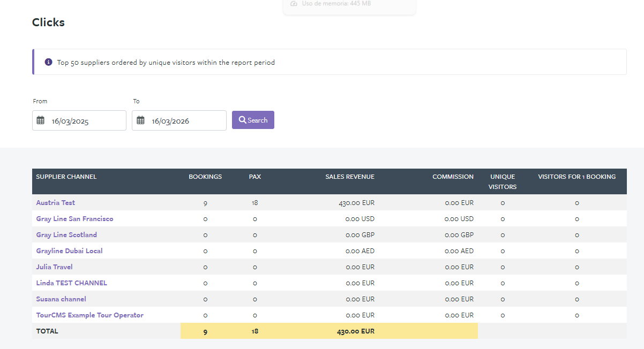Click the Search button
The width and height of the screenshot is (644, 349).
tap(253, 120)
